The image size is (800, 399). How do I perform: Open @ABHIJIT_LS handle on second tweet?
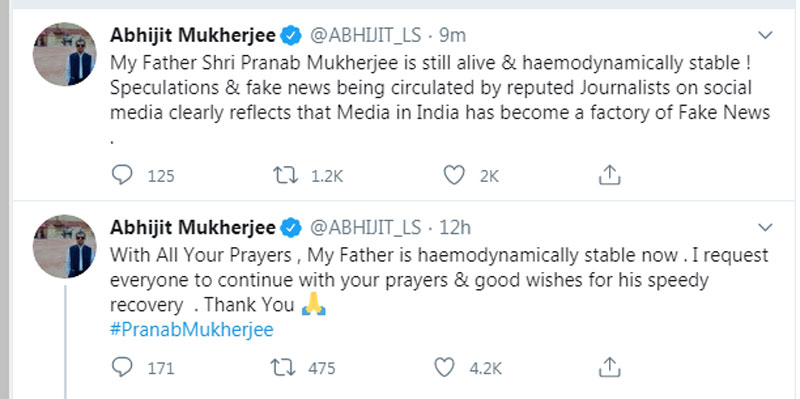(365, 228)
